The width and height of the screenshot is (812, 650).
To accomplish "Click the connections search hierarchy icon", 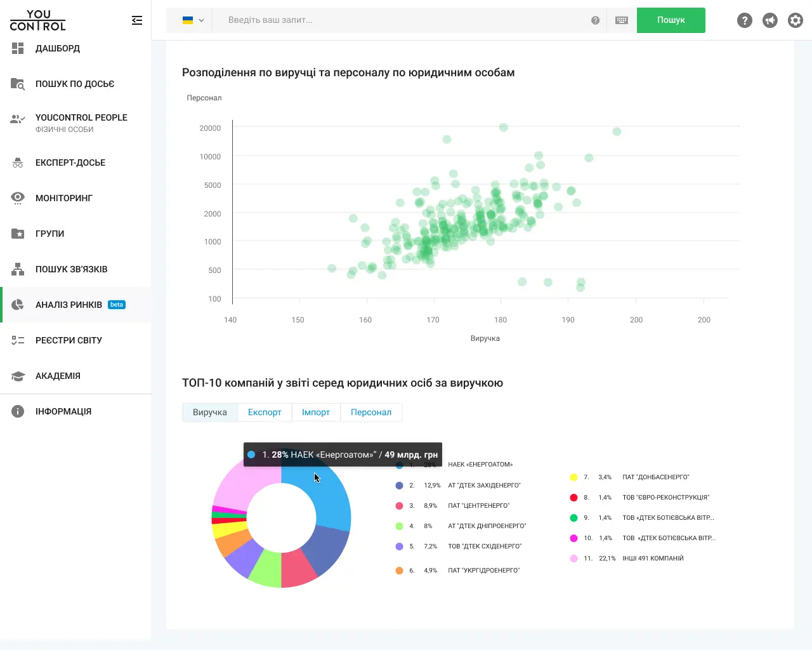I will coord(18,269).
